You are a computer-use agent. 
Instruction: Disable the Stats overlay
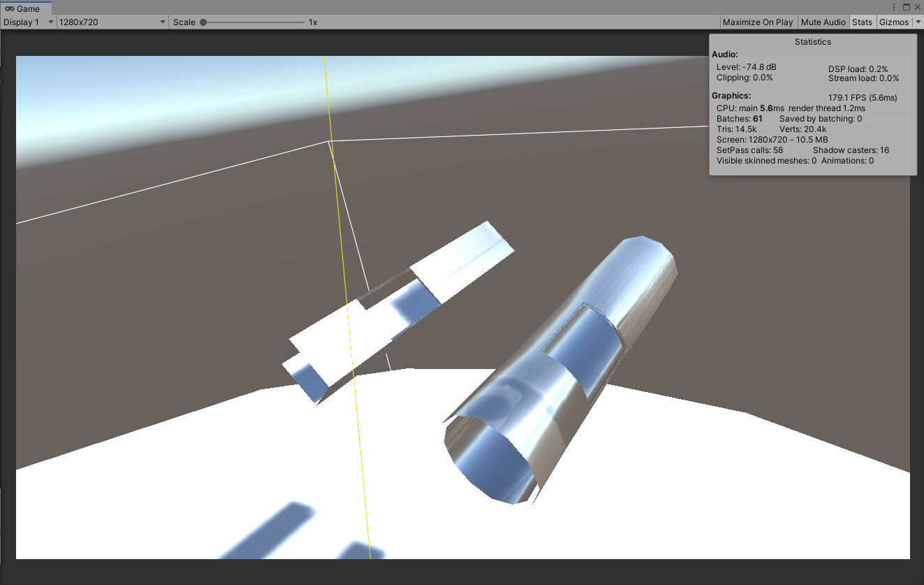point(862,22)
